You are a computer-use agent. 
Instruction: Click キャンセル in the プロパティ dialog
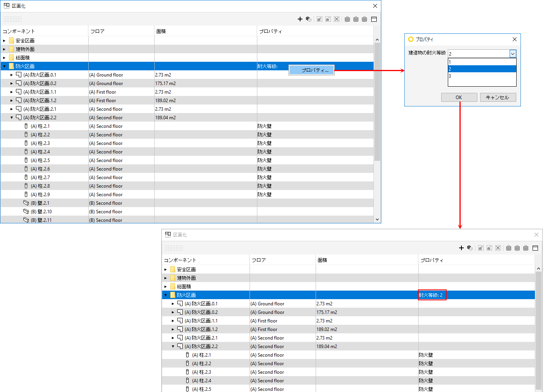click(x=498, y=97)
